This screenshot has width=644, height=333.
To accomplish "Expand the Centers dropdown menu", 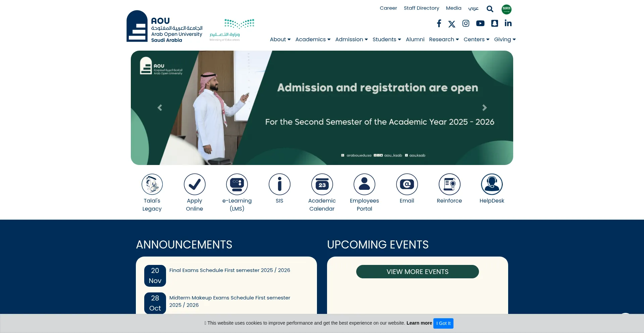I will point(476,40).
